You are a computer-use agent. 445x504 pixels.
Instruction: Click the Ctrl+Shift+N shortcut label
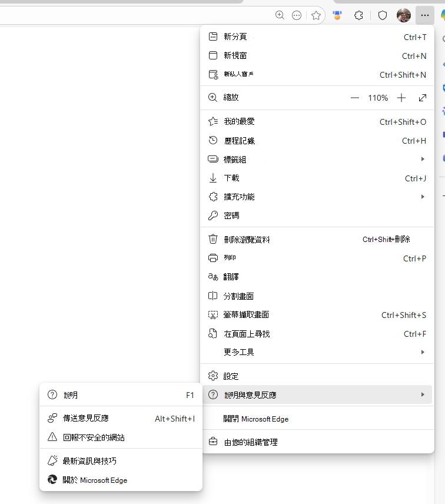pyautogui.click(x=403, y=75)
